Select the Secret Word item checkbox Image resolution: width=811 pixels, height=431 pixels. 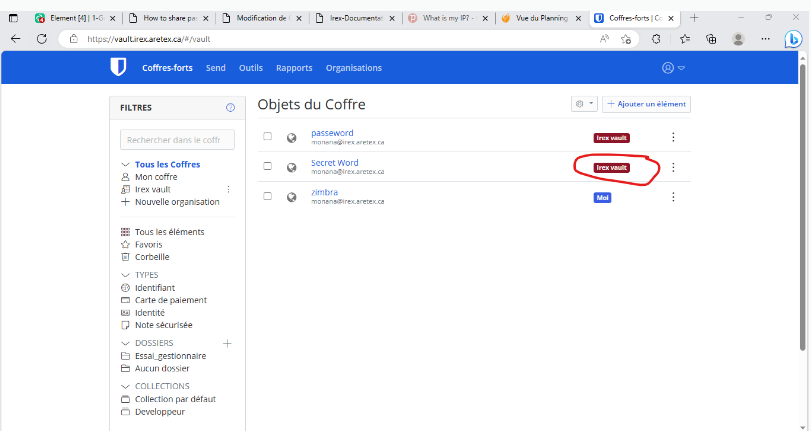click(x=267, y=166)
